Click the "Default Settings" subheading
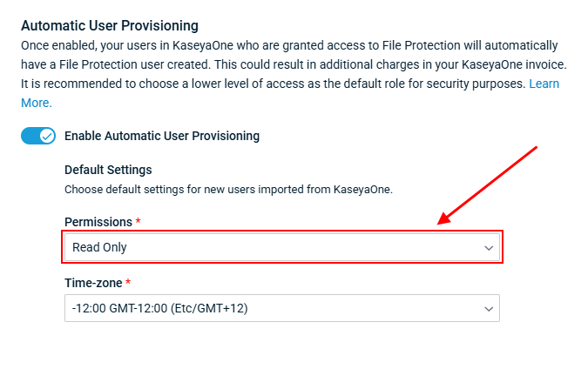Image resolution: width=588 pixels, height=369 pixels. coord(108,170)
